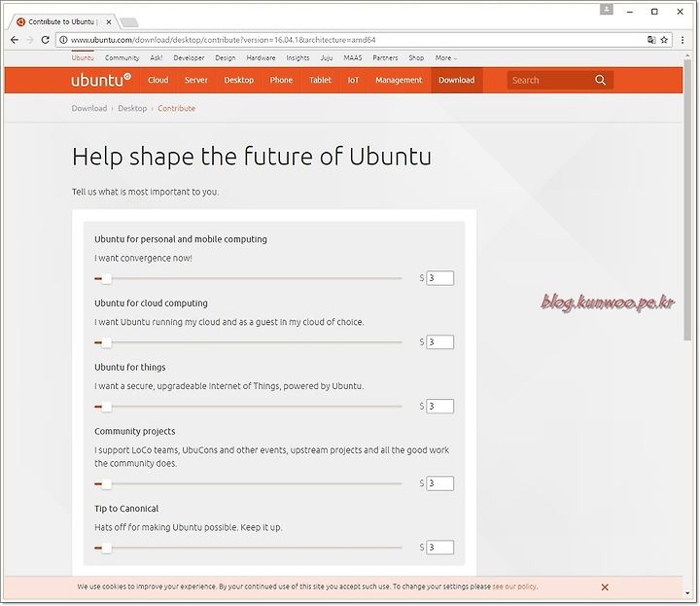Screen dimensions: 700x606
Task: Click the Desktop breadcrumb link
Action: click(x=132, y=108)
